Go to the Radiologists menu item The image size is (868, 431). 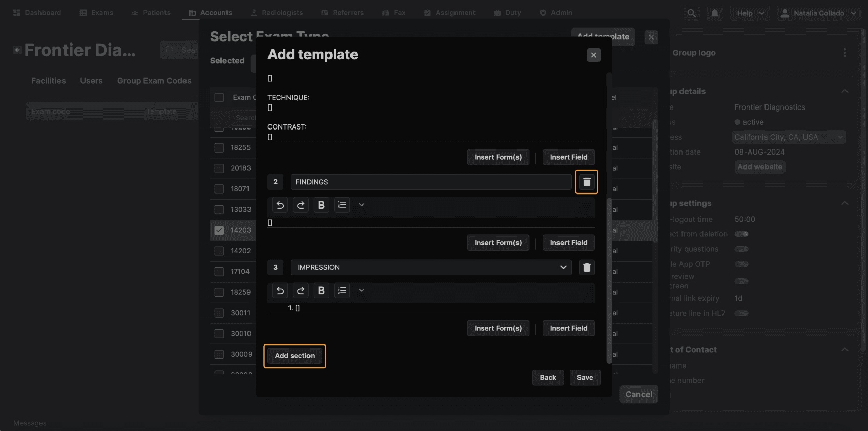point(277,13)
